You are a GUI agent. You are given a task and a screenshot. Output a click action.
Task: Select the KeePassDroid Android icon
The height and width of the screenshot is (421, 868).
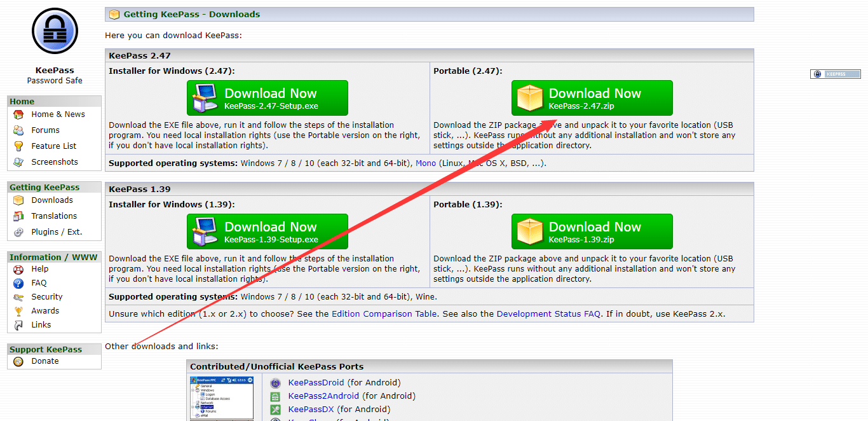pyautogui.click(x=275, y=383)
